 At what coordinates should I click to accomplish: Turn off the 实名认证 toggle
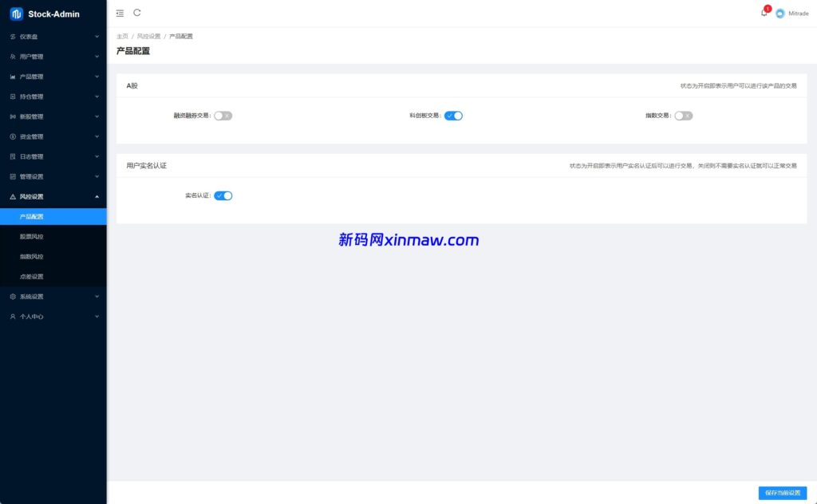tap(223, 195)
